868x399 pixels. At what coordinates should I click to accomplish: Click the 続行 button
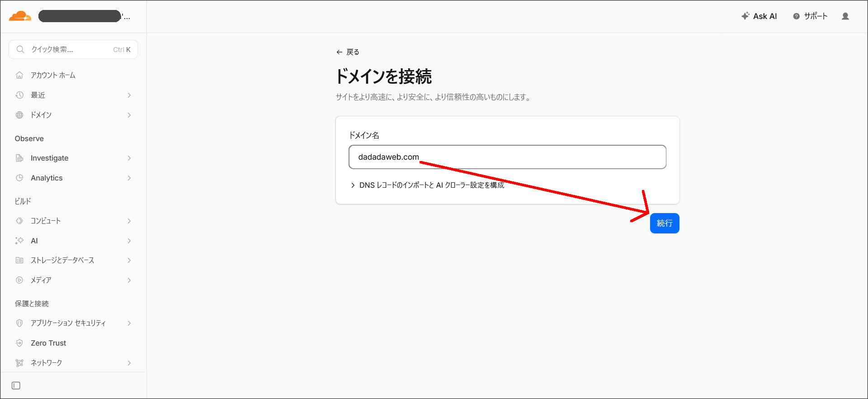[x=665, y=223]
